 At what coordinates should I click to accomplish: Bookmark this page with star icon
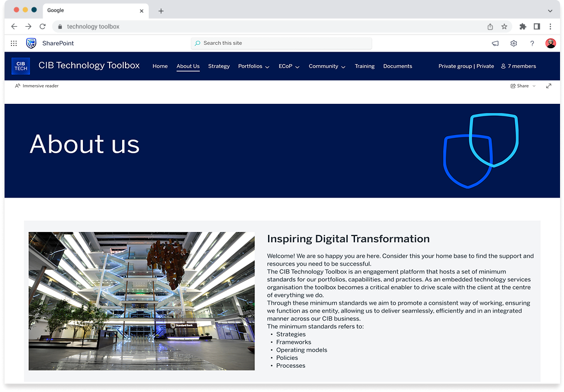[x=504, y=27]
